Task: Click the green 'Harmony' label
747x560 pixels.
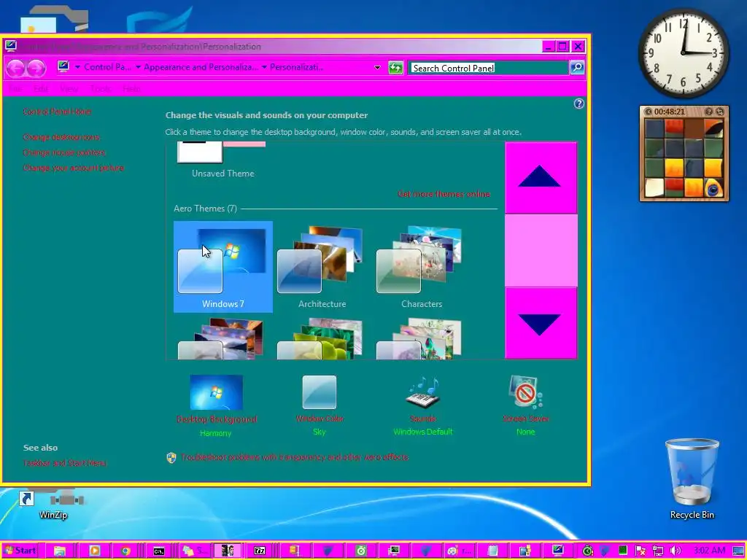Action: point(216,433)
